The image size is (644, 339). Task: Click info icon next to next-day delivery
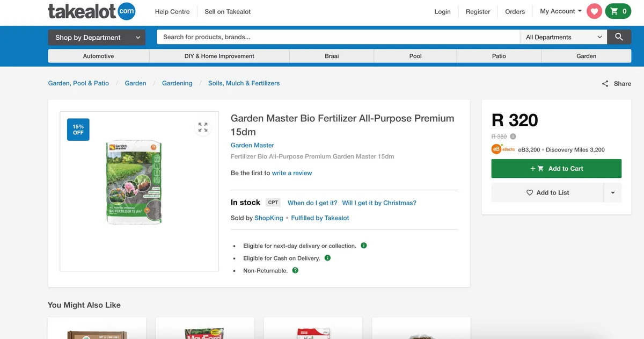point(364,246)
